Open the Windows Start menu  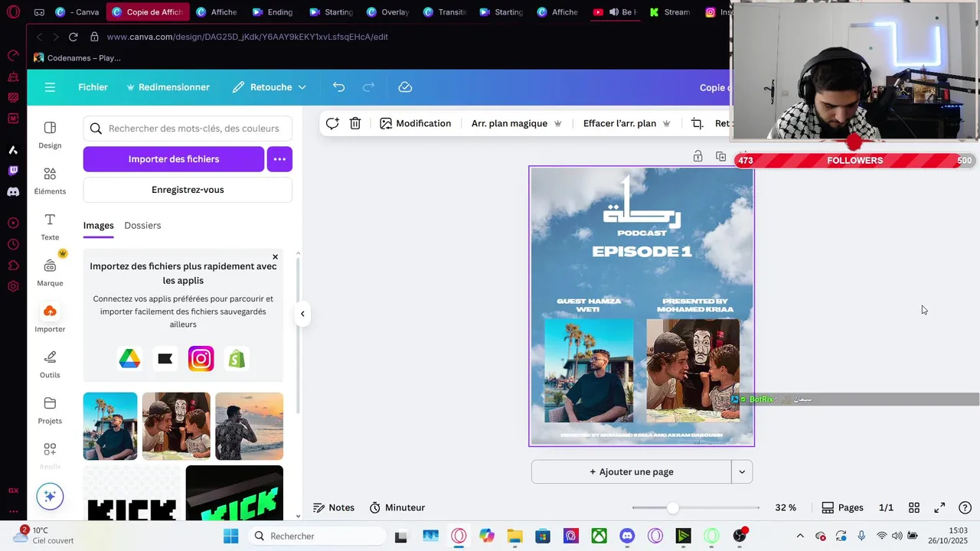(x=230, y=536)
